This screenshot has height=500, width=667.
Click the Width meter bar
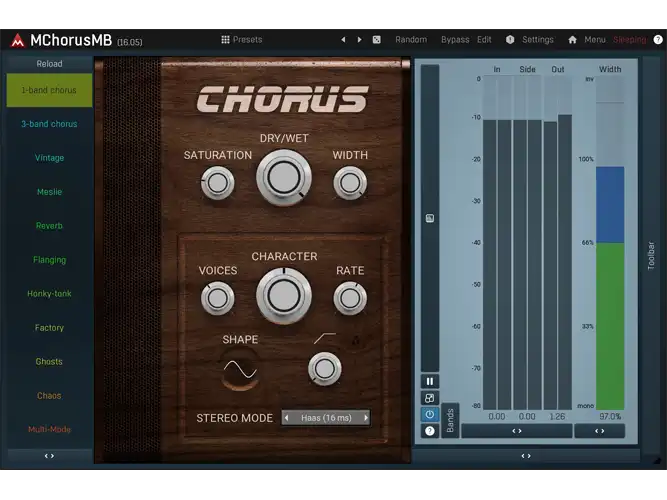point(610,243)
